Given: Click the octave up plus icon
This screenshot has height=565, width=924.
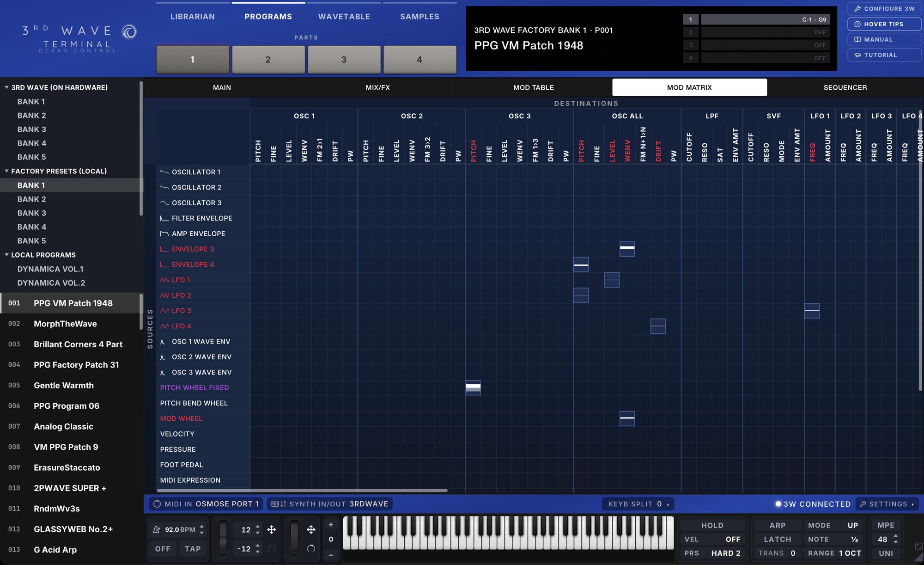Looking at the screenshot, I should [331, 525].
